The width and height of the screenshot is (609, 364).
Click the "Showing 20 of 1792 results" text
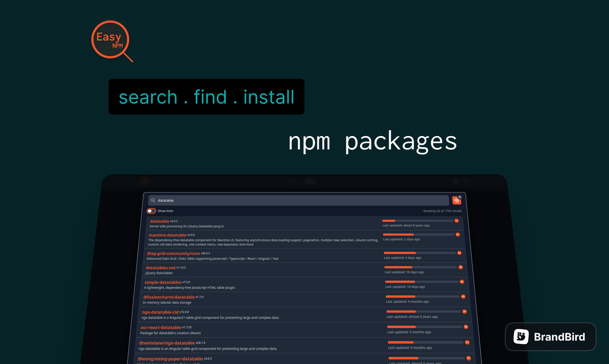pyautogui.click(x=442, y=211)
